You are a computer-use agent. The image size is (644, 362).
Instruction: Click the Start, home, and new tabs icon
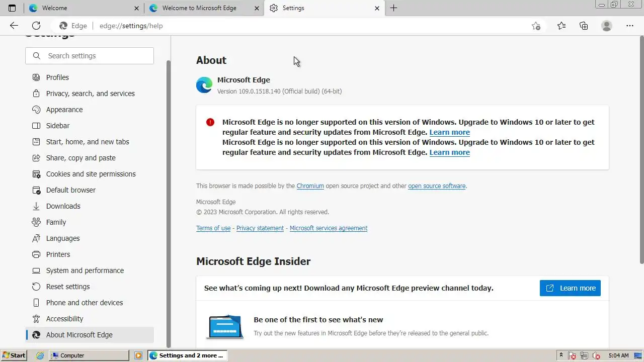(36, 142)
